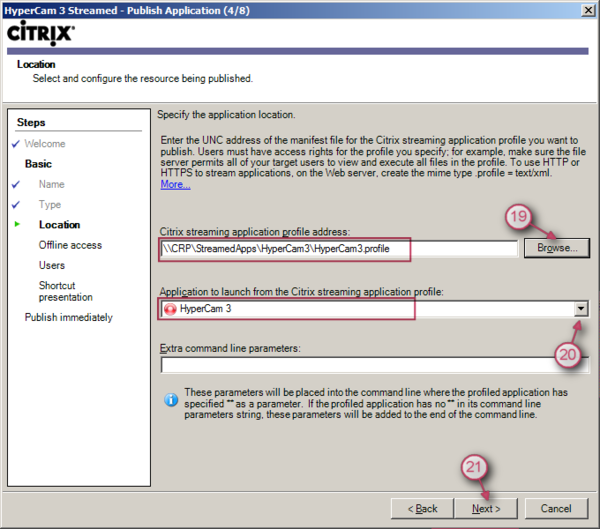
Task: Click the red HyperCam 3 application icon
Action: [x=170, y=309]
